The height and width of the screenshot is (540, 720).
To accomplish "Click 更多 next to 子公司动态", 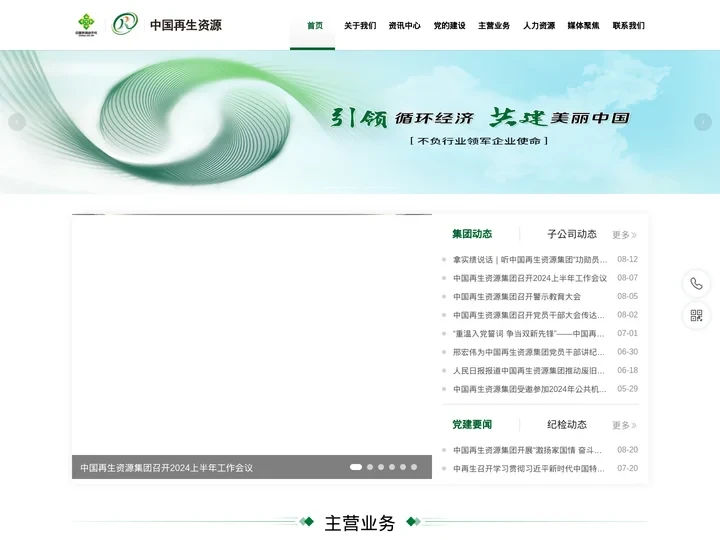I will tap(624, 235).
